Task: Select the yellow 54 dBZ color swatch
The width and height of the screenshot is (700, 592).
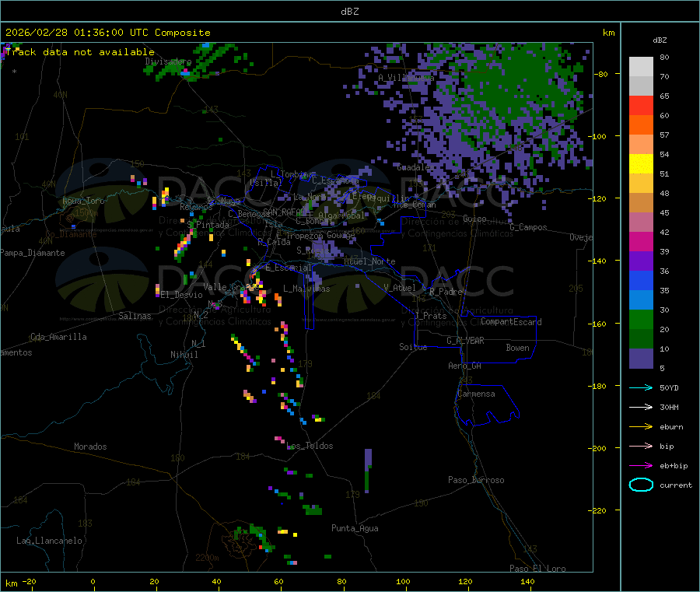Action: pyautogui.click(x=641, y=164)
